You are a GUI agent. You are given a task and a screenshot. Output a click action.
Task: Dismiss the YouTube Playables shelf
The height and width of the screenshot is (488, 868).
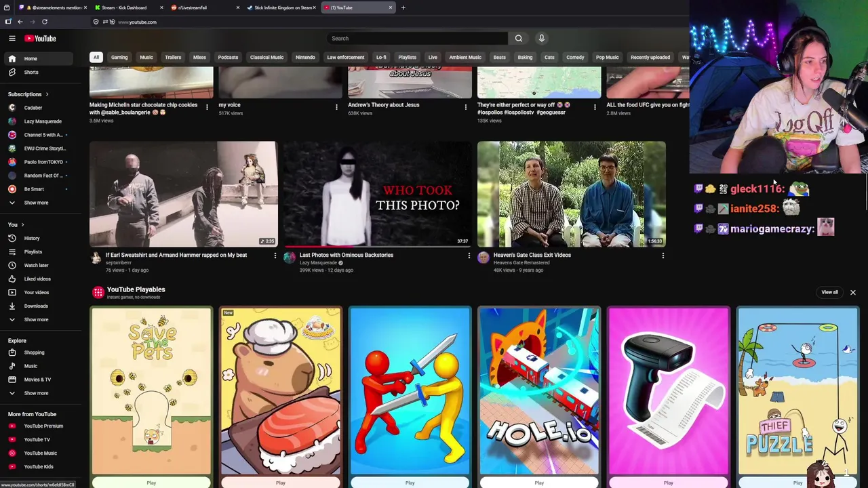coord(852,292)
